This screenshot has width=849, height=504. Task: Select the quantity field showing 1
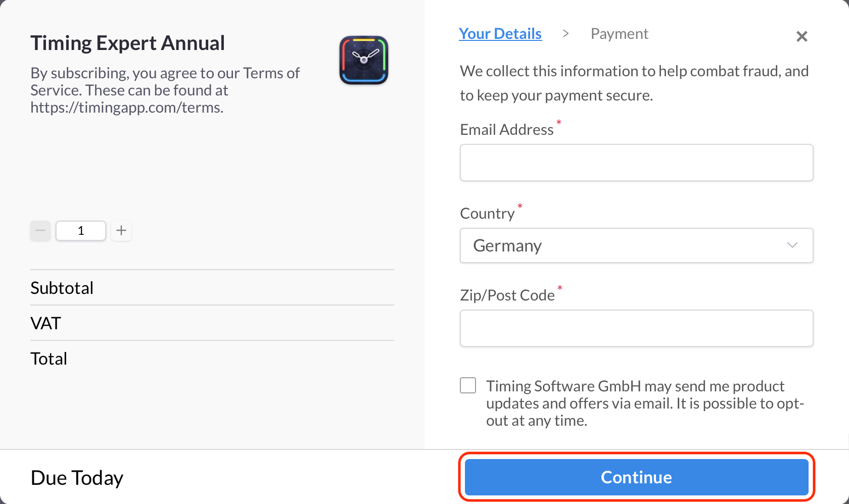point(81,230)
